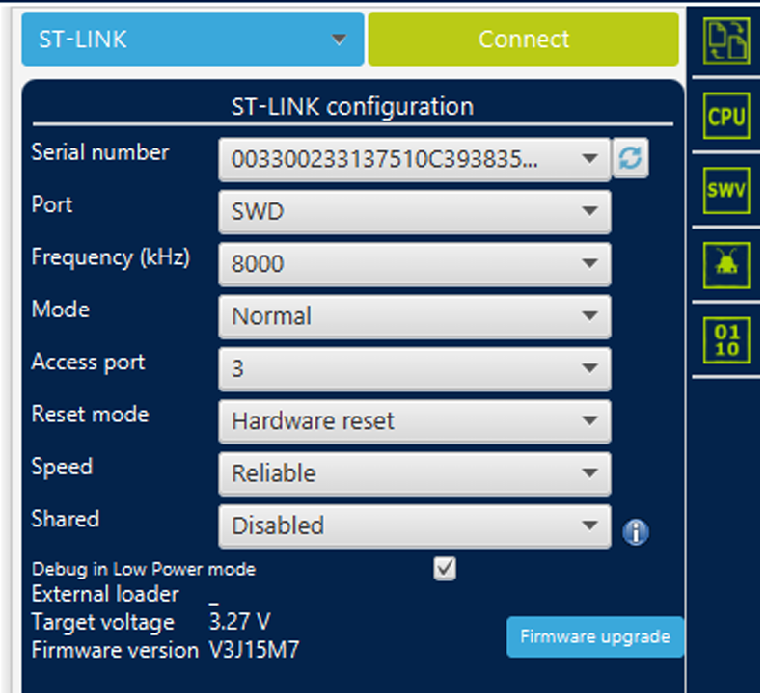Select the Firmware version V3J15M7 text
This screenshot has width=766, height=700.
coord(254,650)
